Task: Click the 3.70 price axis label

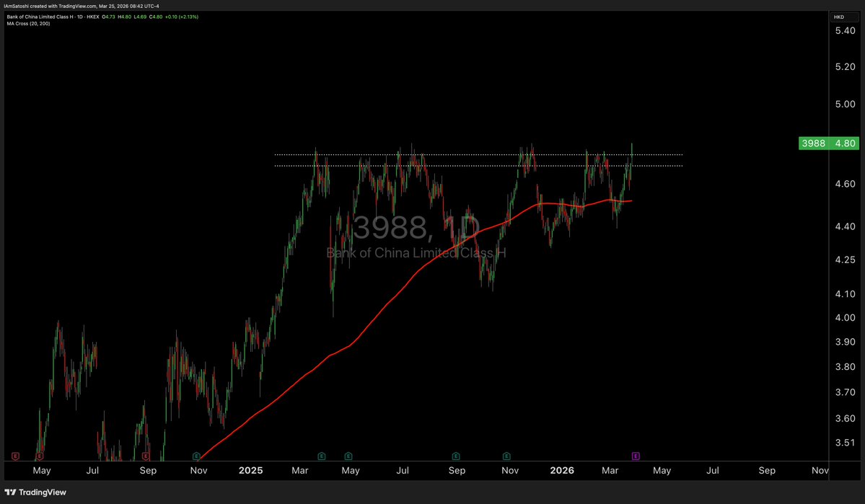Action: click(x=845, y=393)
